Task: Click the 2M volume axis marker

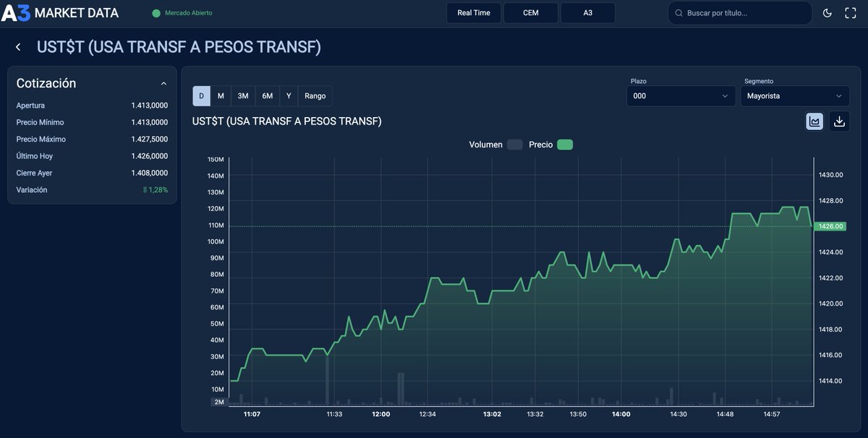Action: pos(218,402)
